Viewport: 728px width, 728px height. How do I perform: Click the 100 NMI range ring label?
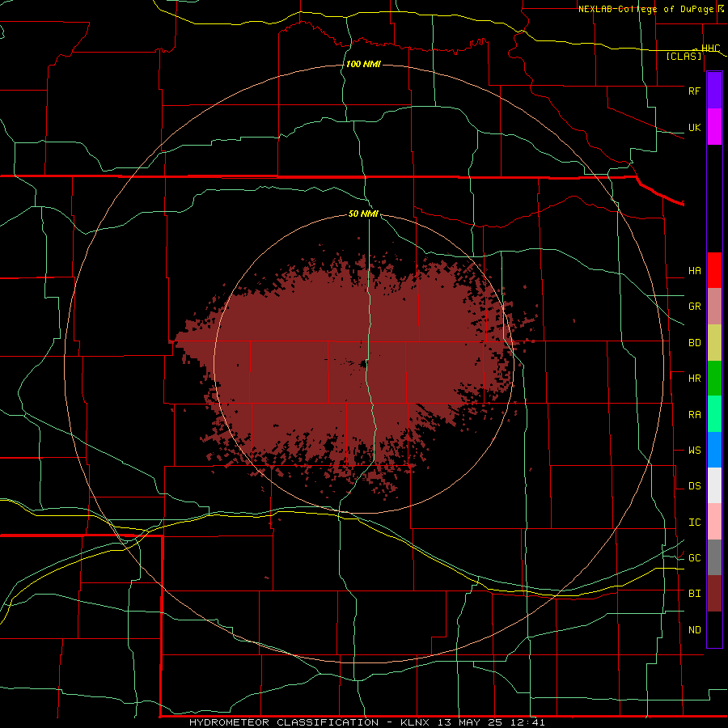pos(363,64)
